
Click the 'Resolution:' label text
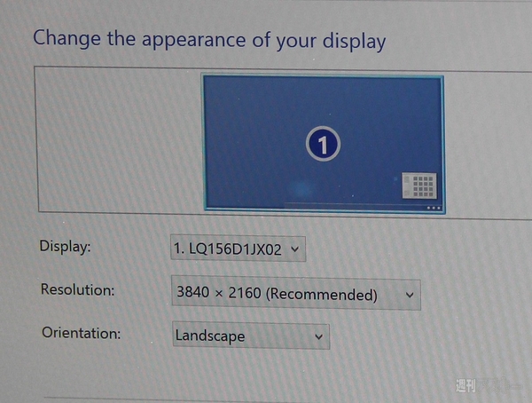[x=78, y=290]
